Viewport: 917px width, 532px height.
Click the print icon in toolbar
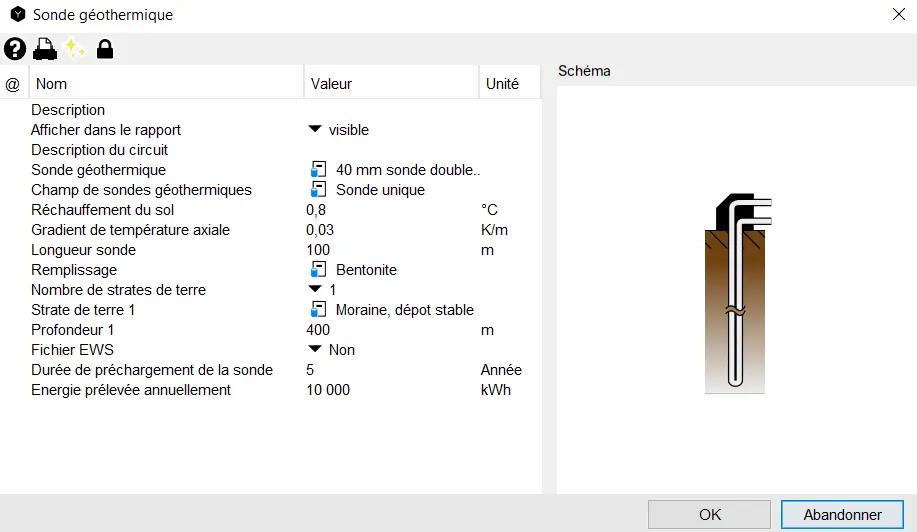[x=45, y=48]
